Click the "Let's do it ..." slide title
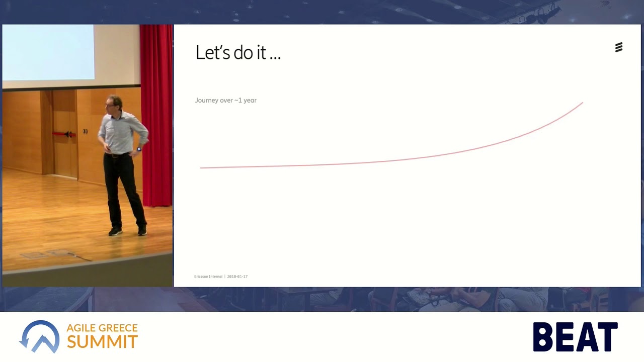 (238, 53)
